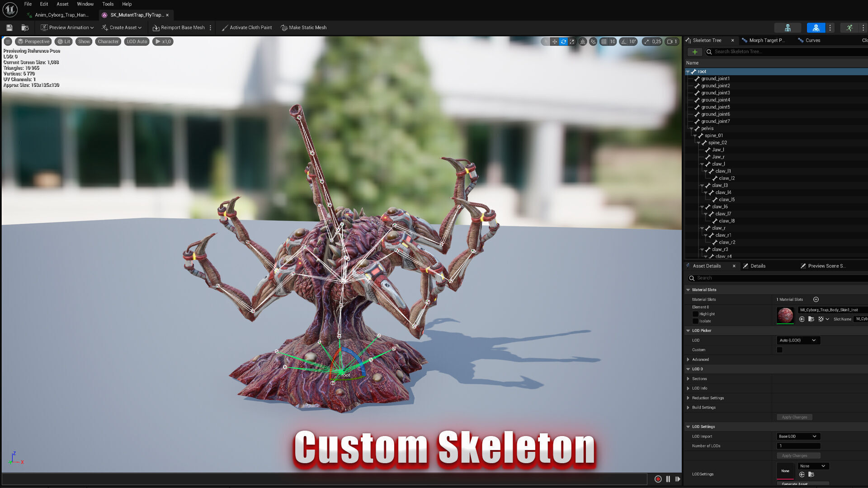
Task: Click the Element 0 material thumbnail sphere
Action: (785, 315)
